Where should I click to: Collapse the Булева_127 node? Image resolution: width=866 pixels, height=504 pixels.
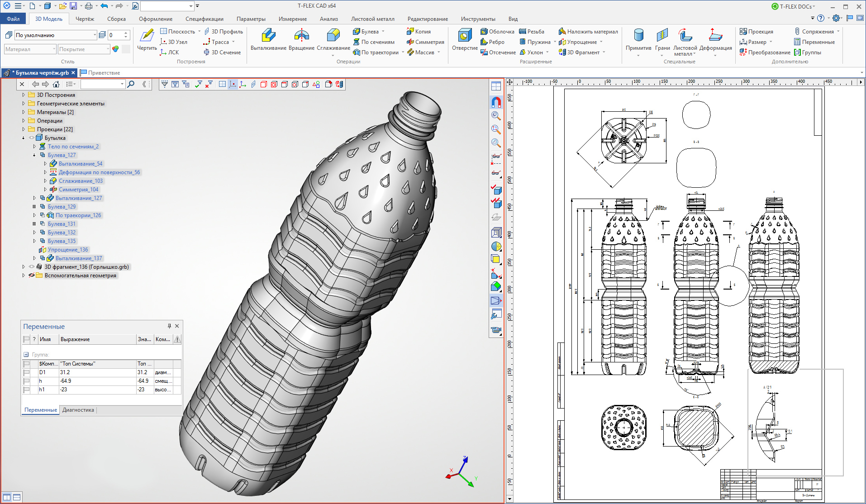coord(34,155)
